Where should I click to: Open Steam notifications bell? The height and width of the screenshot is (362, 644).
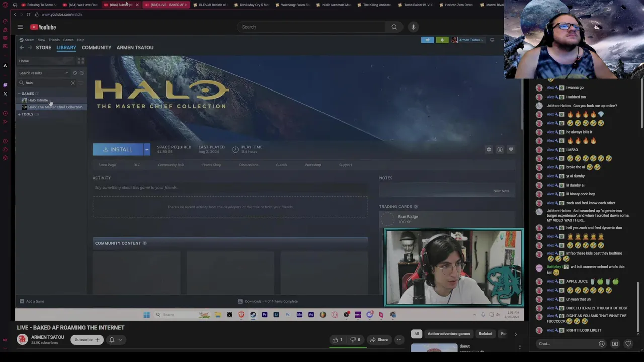442,40
